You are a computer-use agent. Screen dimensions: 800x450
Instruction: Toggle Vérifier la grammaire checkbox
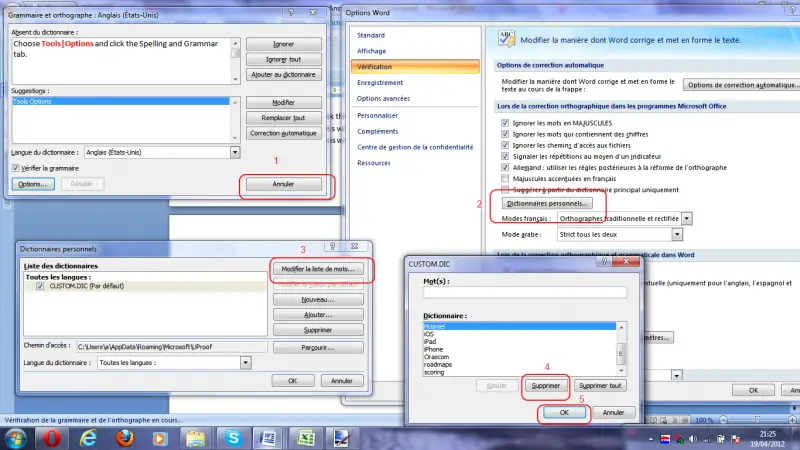(15, 168)
